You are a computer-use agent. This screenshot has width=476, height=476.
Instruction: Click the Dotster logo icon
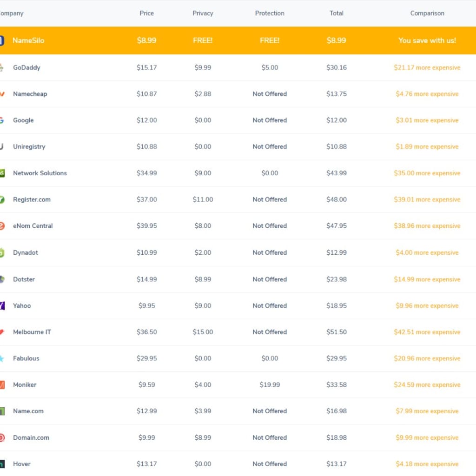(2, 279)
